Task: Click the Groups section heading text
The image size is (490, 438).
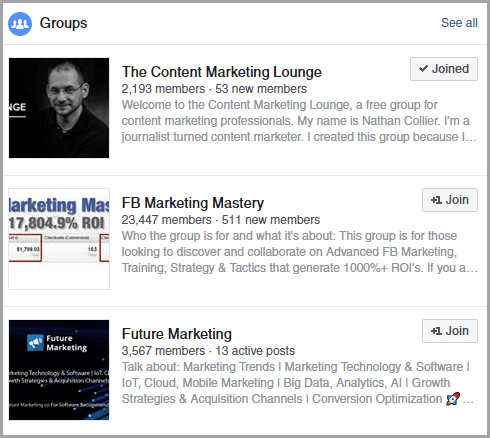Action: point(63,23)
